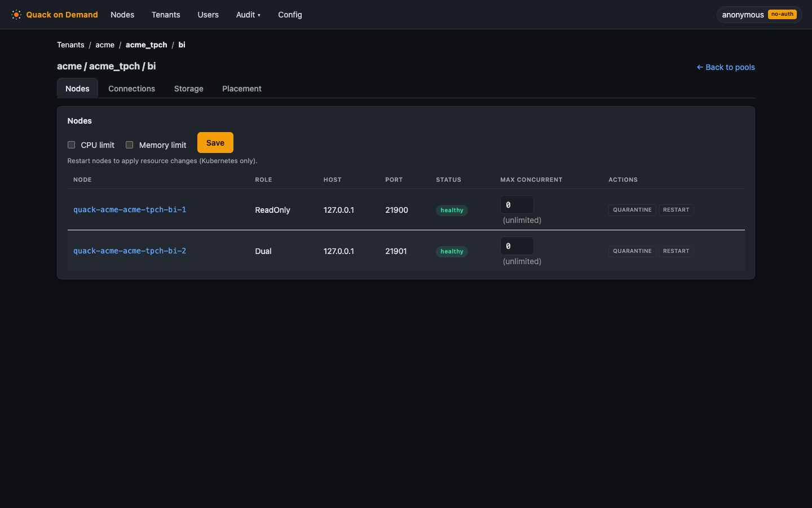The height and width of the screenshot is (508, 812).
Task: Click the NODE column header
Action: click(x=82, y=179)
